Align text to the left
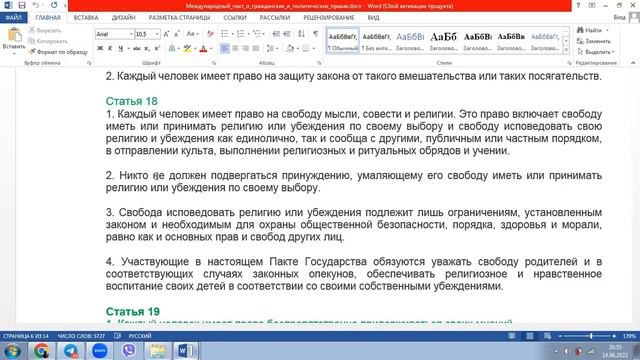The height and width of the screenshot is (360, 640). point(224,48)
